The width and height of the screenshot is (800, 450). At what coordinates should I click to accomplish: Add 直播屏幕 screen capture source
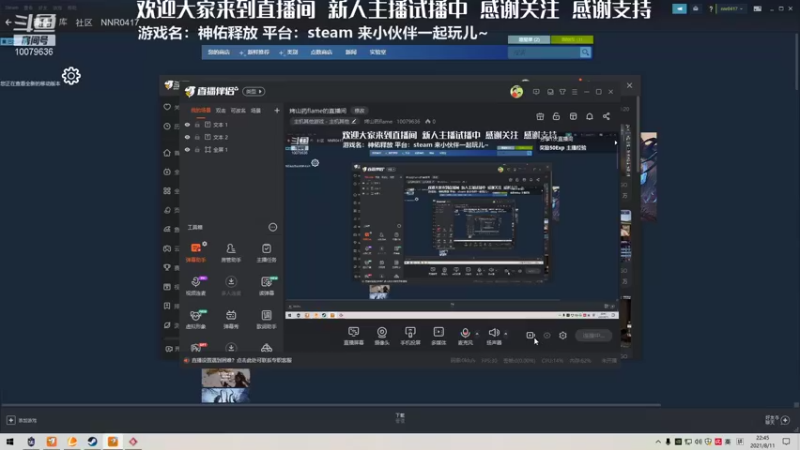pos(354,336)
